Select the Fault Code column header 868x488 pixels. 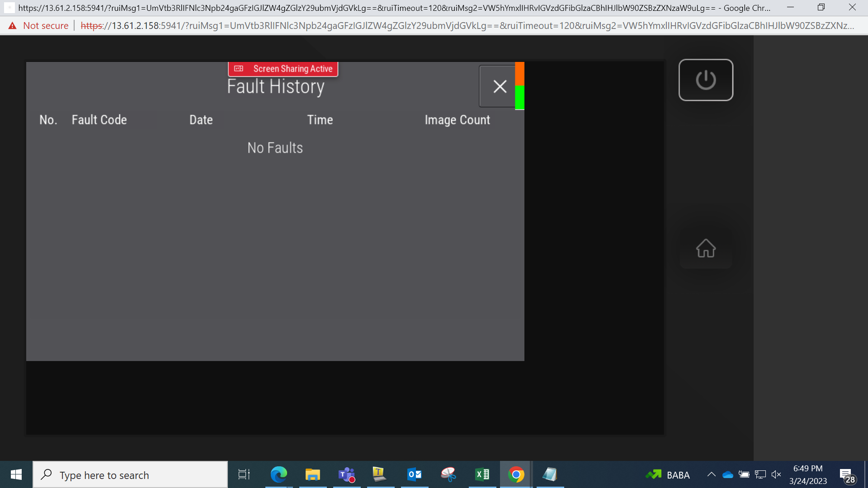(99, 120)
